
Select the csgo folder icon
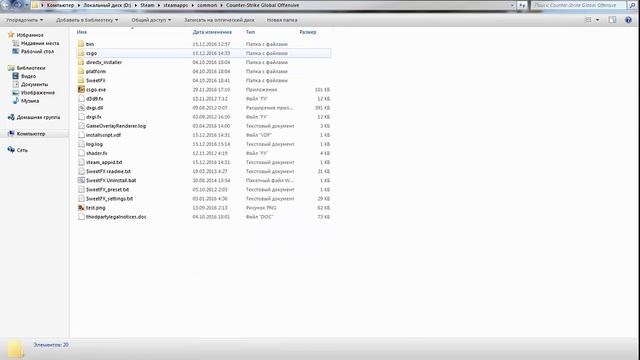(81, 53)
